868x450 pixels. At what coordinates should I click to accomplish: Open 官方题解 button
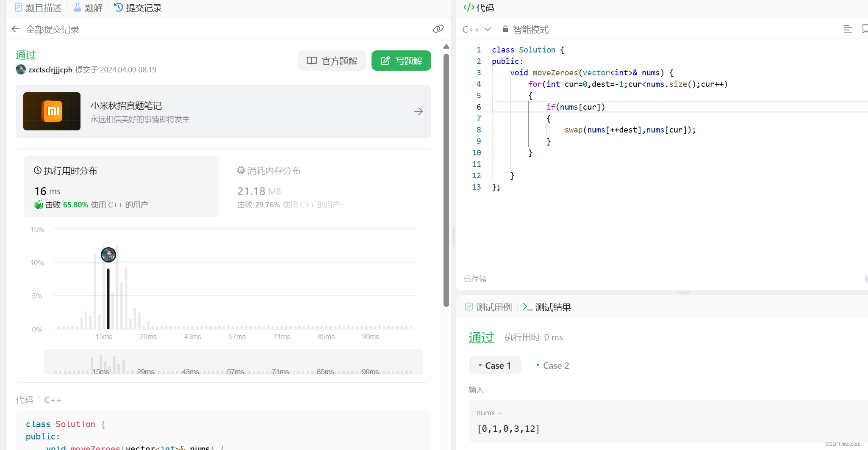pyautogui.click(x=332, y=61)
